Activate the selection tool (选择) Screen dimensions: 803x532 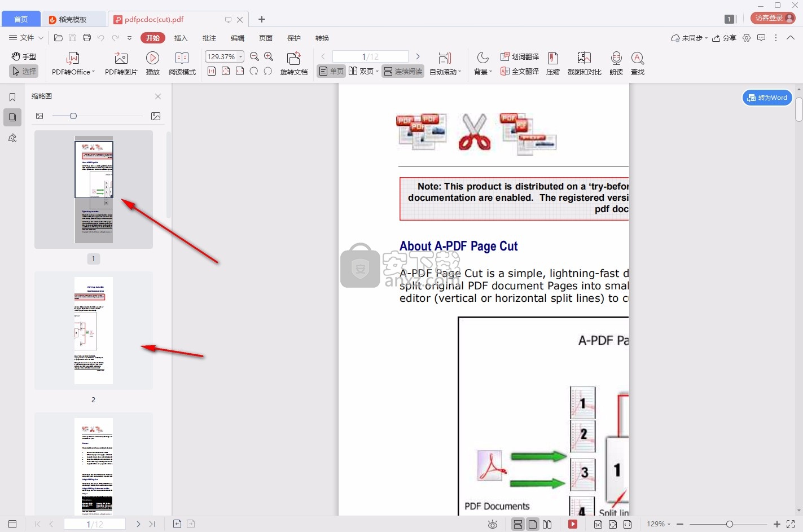tap(24, 71)
